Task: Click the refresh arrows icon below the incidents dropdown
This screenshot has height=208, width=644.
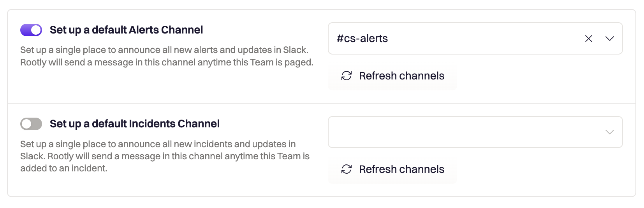Action: 347,169
